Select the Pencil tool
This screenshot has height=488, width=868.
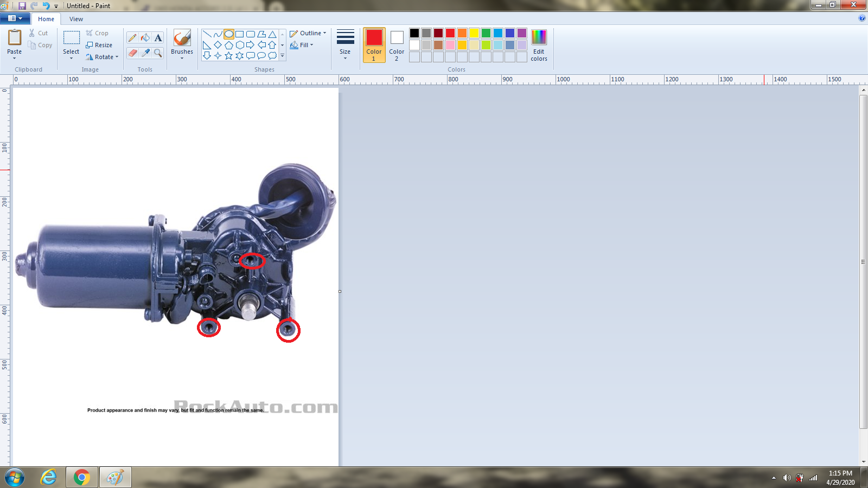[x=132, y=37]
